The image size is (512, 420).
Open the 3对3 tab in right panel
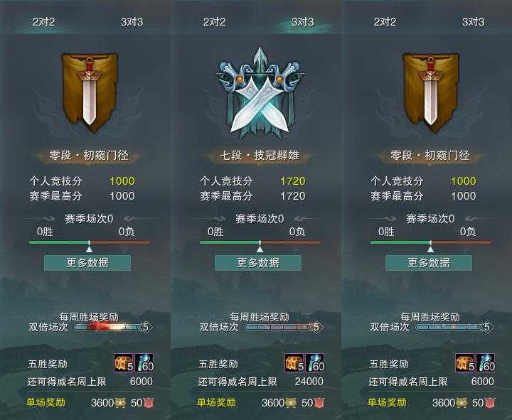click(x=473, y=22)
